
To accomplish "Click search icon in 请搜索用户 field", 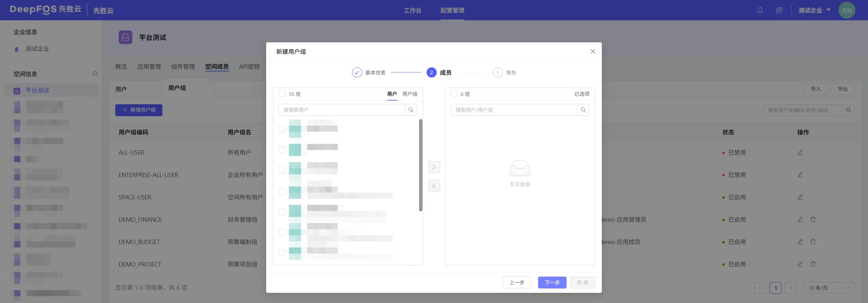I will coord(411,110).
